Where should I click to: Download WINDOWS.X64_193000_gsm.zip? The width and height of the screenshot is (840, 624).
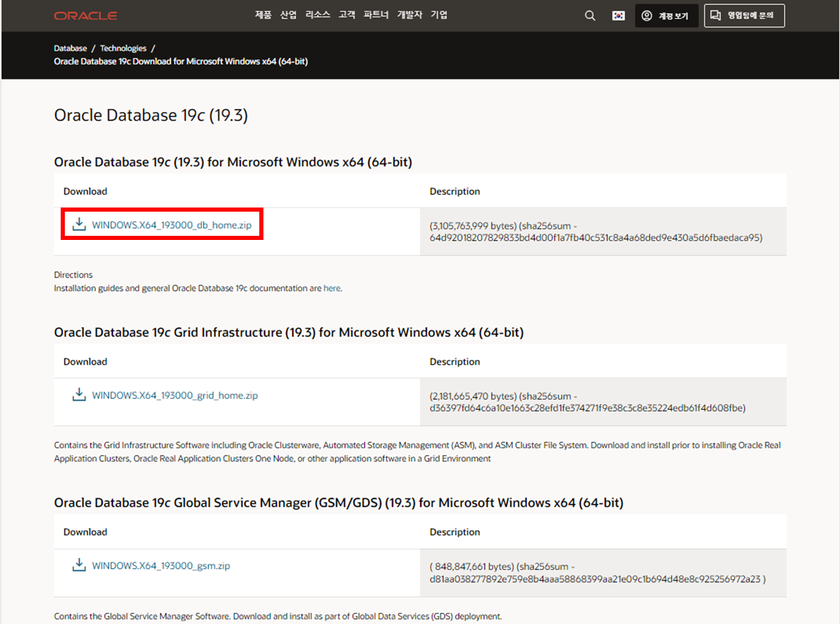(x=161, y=566)
